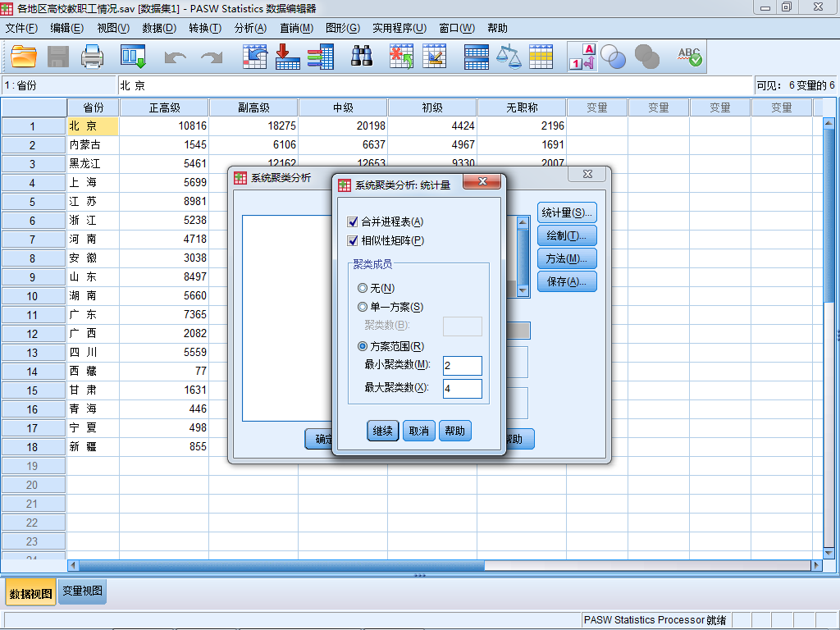Click the horizontal scrollbar thumb of data grid
The image size is (840, 630).
281,565
